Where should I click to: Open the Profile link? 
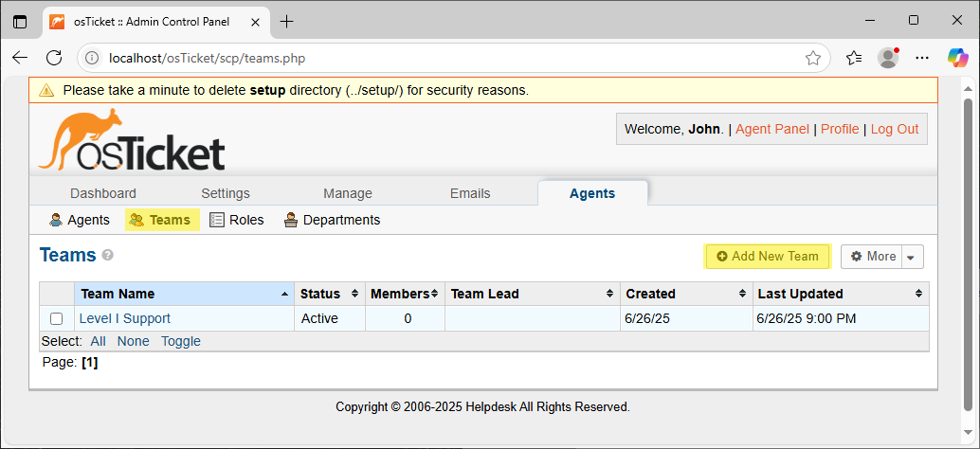pos(840,129)
